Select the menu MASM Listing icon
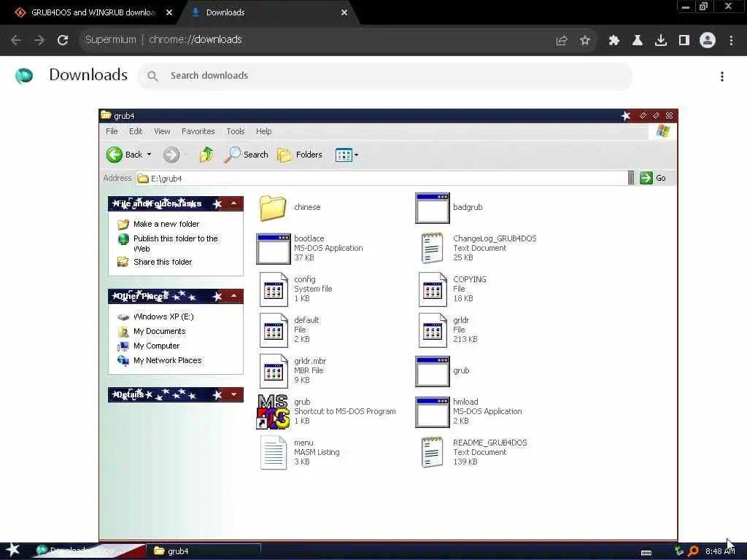747x560 pixels. [x=274, y=453]
